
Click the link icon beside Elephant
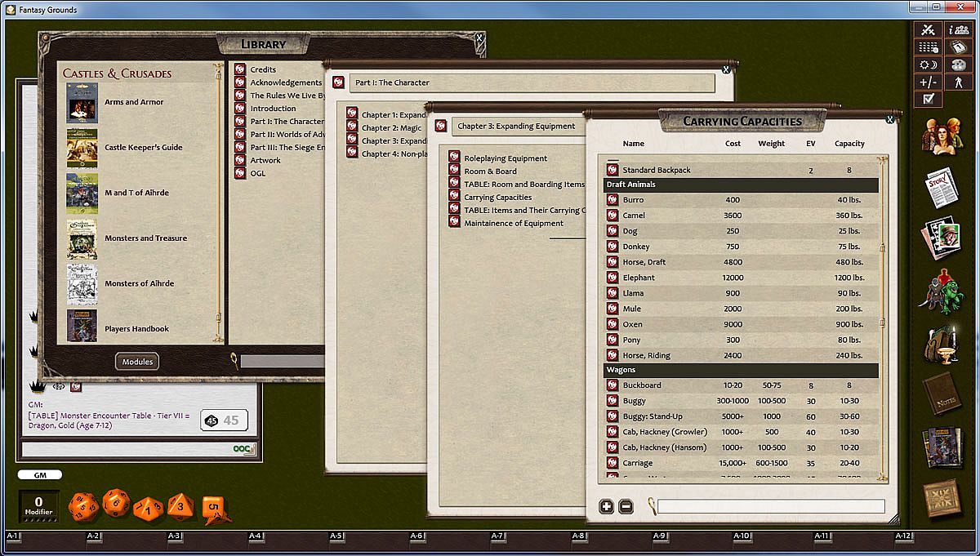point(612,278)
